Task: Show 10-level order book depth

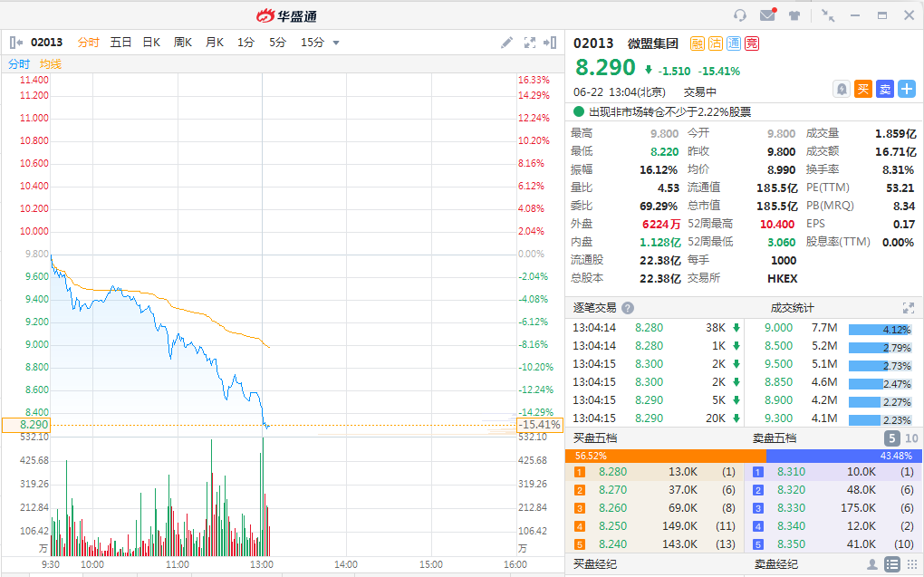Action: pyautogui.click(x=911, y=438)
